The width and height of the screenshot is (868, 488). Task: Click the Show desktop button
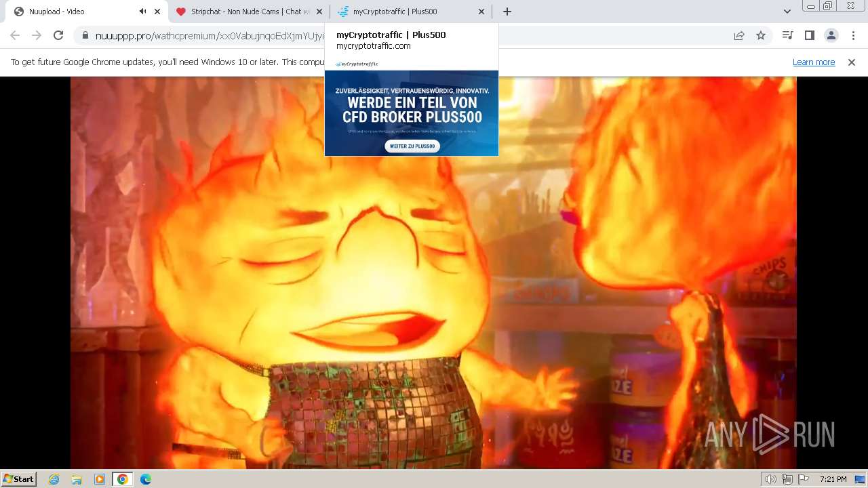(x=861, y=479)
